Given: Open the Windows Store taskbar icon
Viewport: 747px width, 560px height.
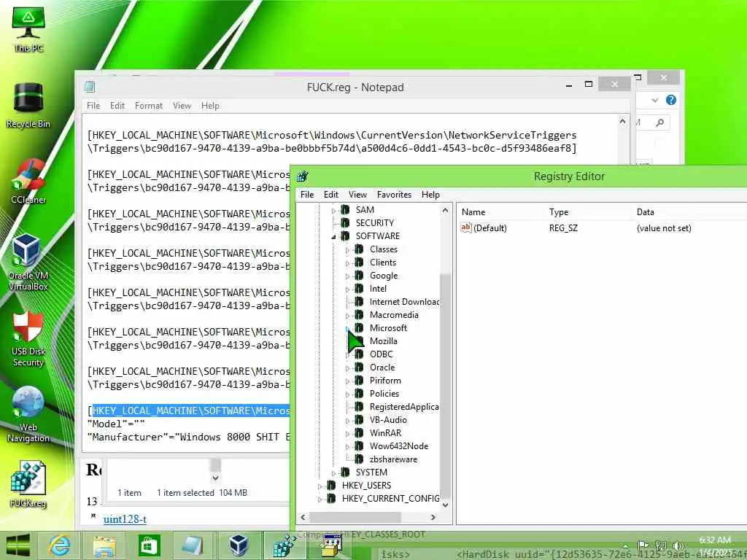Looking at the screenshot, I should click(148, 545).
